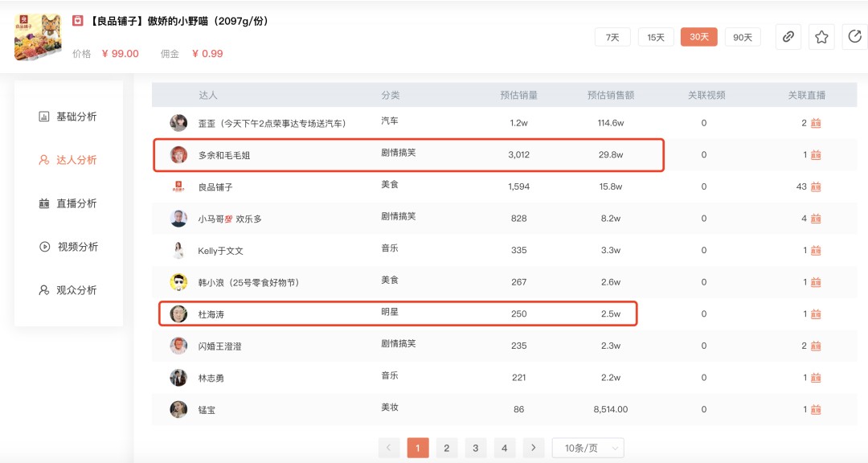
Task: Open 小马哥 欢乐多 profile name
Action: (x=230, y=219)
